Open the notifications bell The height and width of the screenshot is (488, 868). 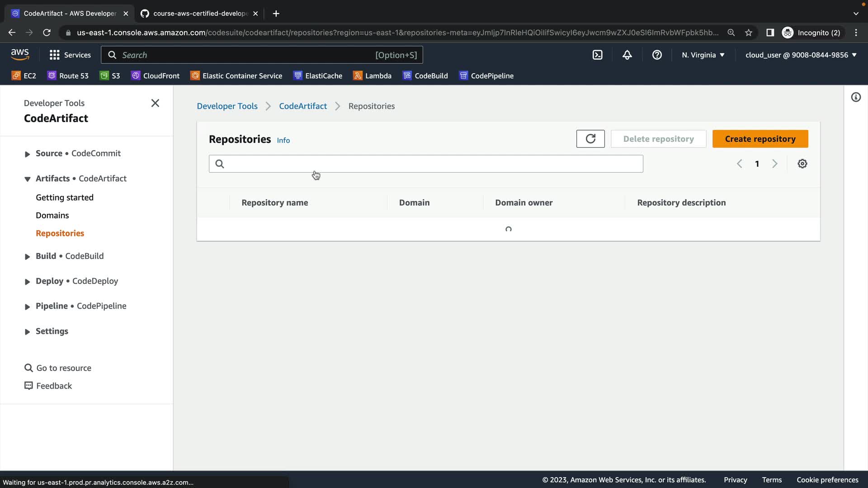tap(627, 55)
